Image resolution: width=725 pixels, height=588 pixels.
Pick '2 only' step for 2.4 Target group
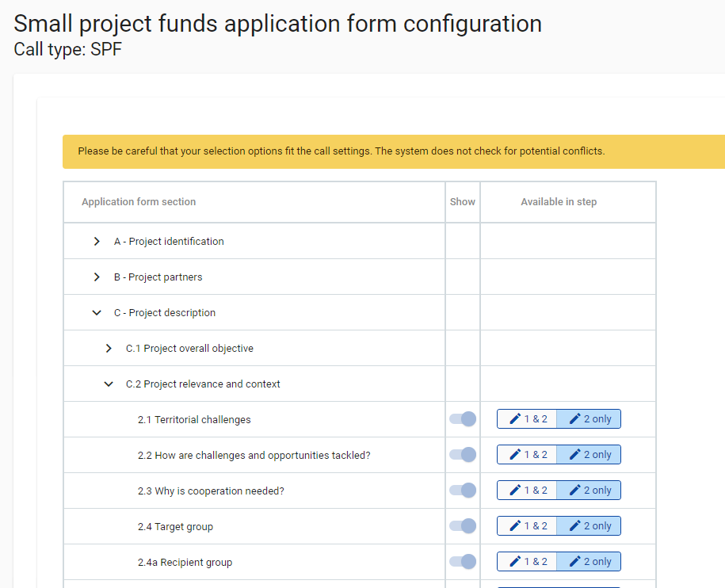[x=590, y=526]
